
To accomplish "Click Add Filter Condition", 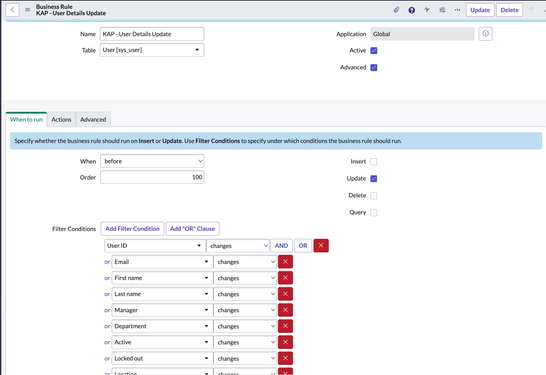I will (x=132, y=229).
